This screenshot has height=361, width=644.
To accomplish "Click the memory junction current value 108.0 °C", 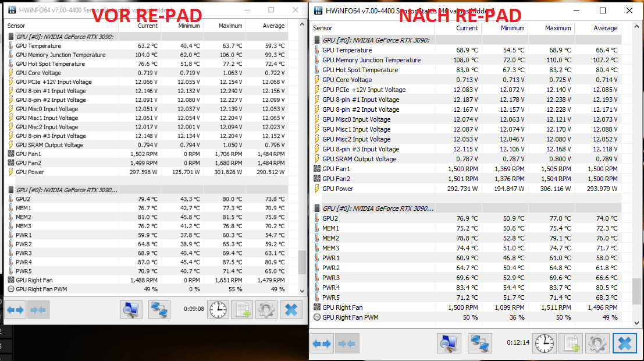I will pos(465,60).
